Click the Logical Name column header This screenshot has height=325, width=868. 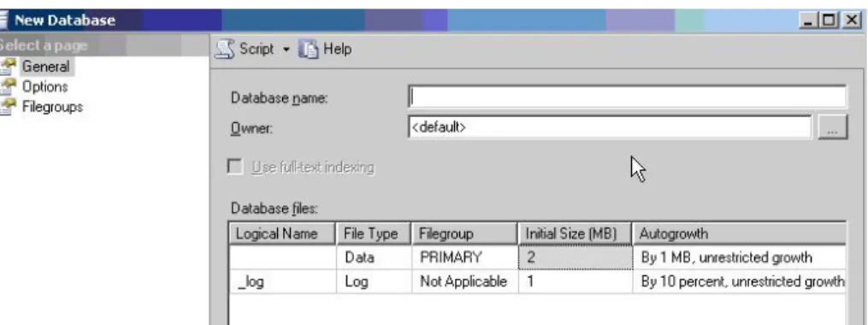click(x=282, y=233)
